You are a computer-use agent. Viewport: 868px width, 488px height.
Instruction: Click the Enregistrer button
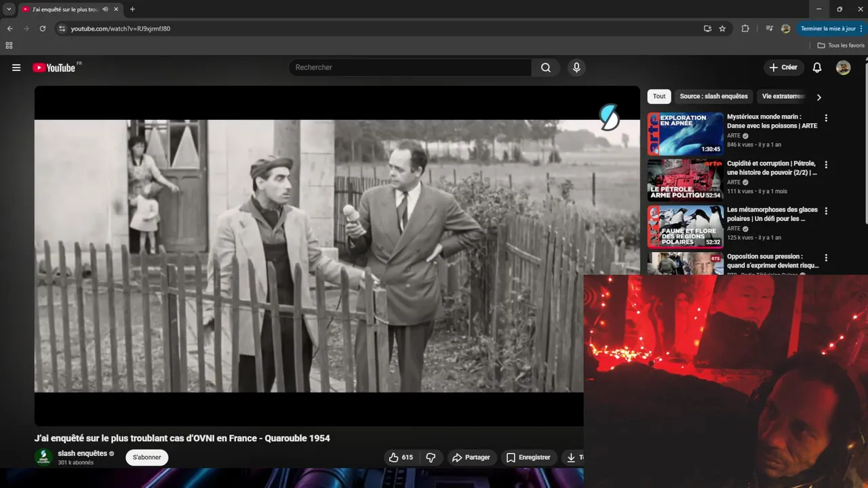point(529,457)
